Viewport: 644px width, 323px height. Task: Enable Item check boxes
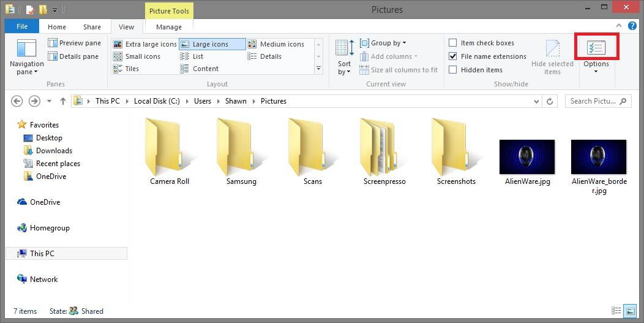[453, 43]
